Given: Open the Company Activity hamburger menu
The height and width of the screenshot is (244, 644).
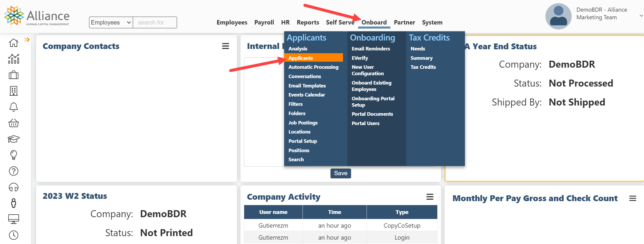Looking at the screenshot, I should [430, 197].
